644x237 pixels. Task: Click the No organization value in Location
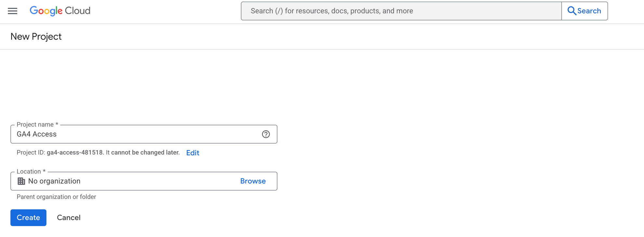point(54,181)
